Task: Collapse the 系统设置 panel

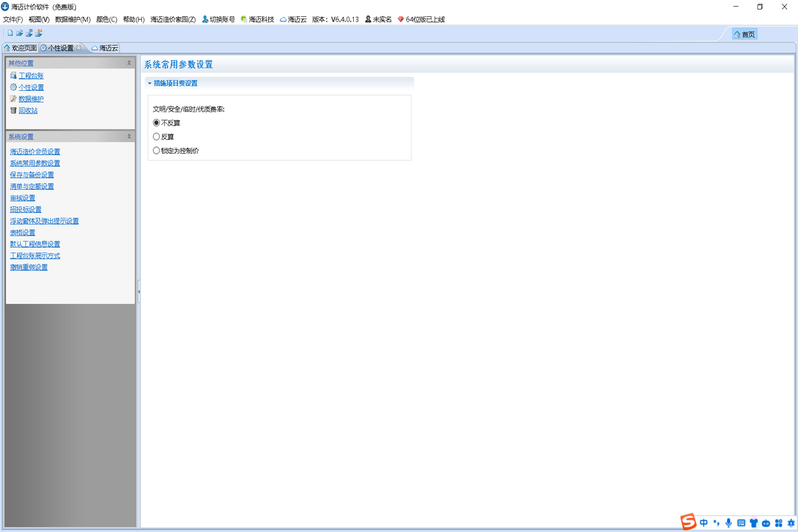Action: pyautogui.click(x=129, y=137)
